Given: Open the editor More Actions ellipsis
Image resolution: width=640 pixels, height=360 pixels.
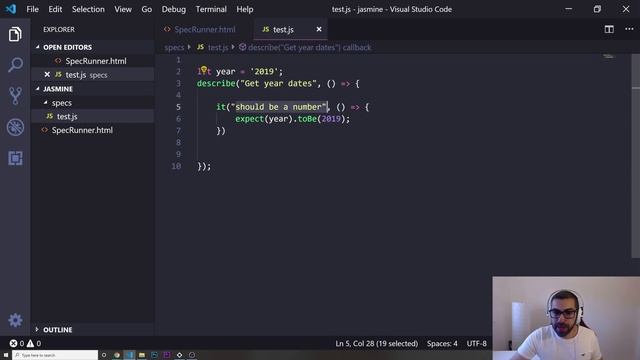Looking at the screenshot, I should tap(629, 29).
